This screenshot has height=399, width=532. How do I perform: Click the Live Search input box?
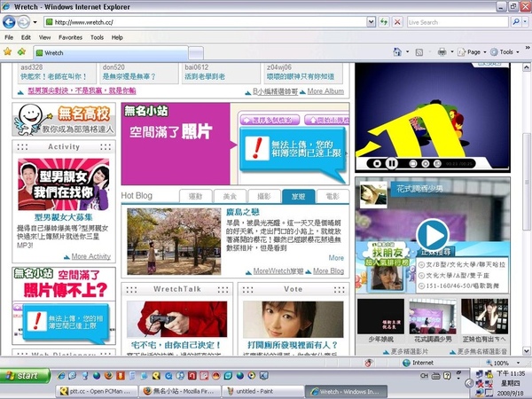458,22
